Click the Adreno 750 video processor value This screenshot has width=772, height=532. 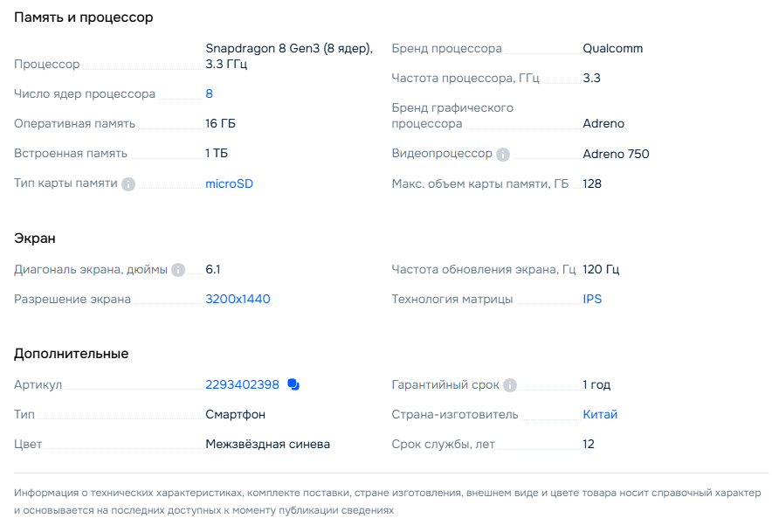pos(616,154)
